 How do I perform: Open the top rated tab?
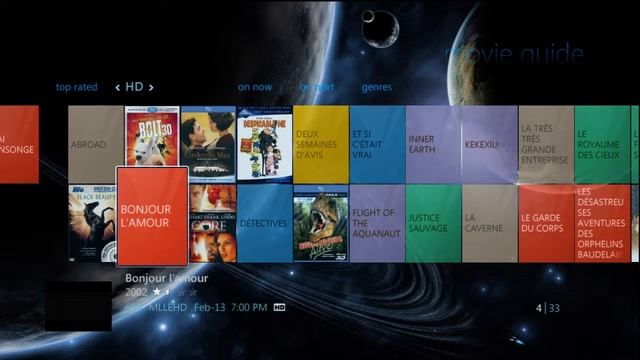click(76, 87)
